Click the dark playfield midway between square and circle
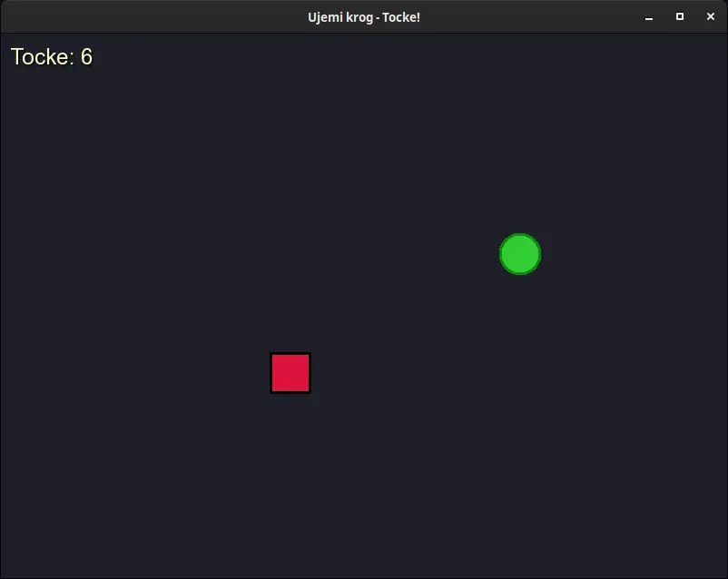The image size is (728, 579). [406, 313]
